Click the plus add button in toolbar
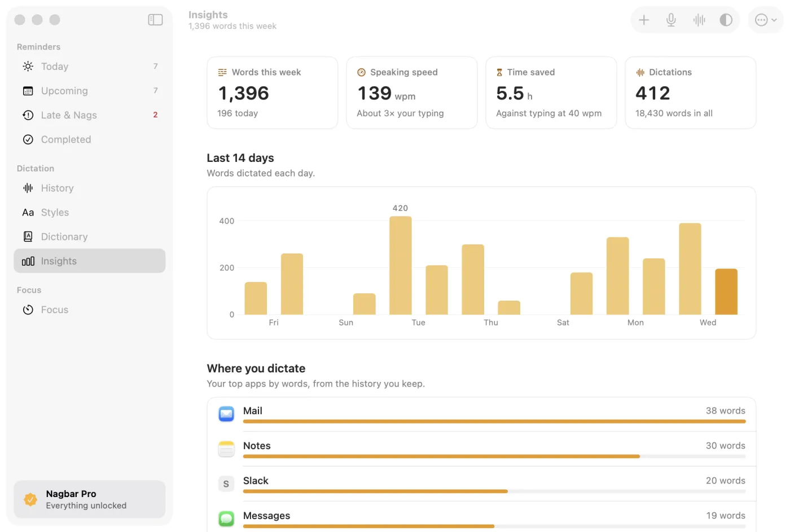This screenshot has width=790, height=532. (644, 20)
